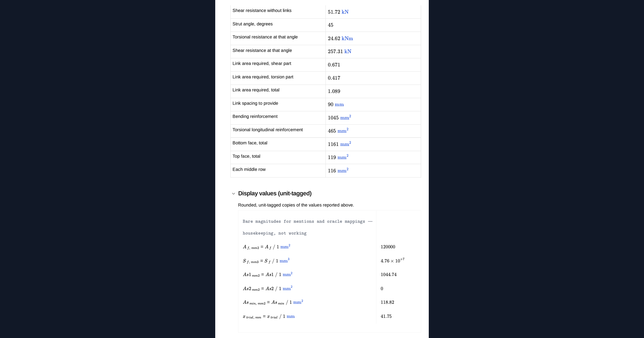Image resolution: width=644 pixels, height=338 pixels.
Task: Click the mm² unit of Bottom face total
Action: [x=346, y=144]
